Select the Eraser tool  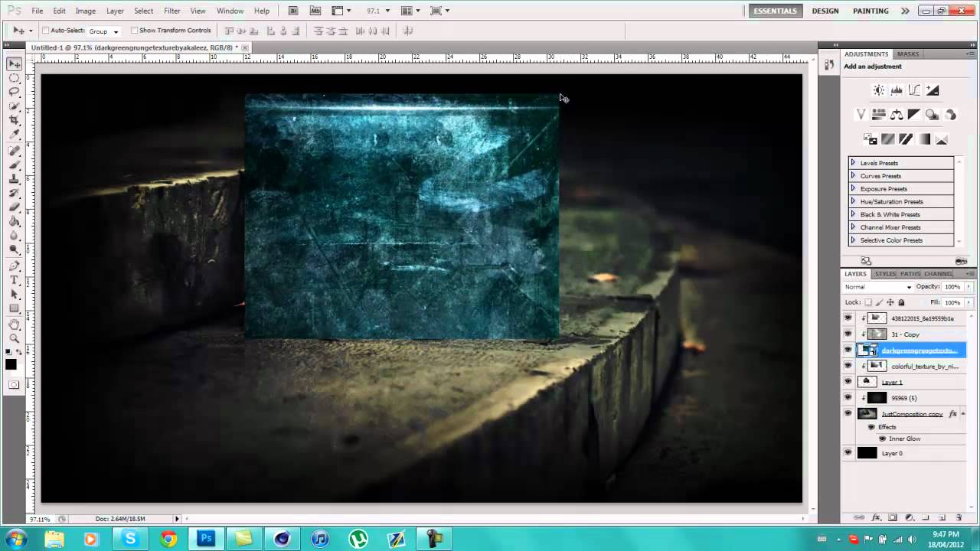pos(15,207)
